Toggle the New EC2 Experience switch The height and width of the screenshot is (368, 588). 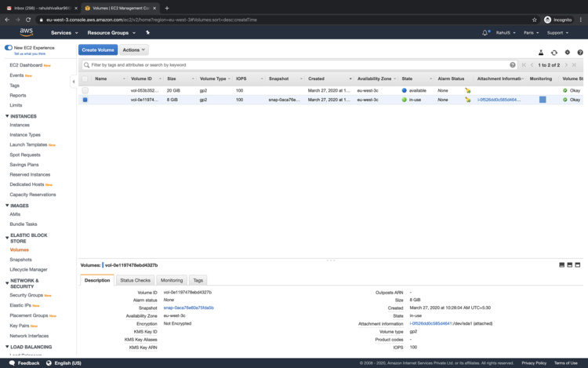coord(9,48)
